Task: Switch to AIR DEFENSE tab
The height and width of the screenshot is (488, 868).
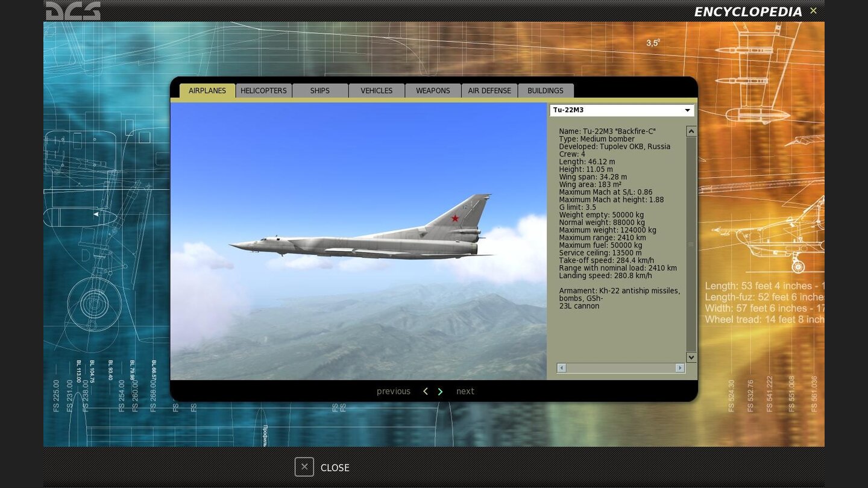Action: click(x=489, y=90)
